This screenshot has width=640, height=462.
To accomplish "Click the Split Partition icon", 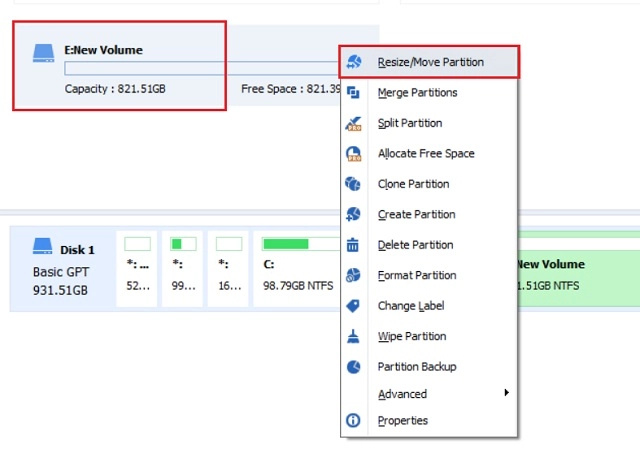I will [353, 124].
